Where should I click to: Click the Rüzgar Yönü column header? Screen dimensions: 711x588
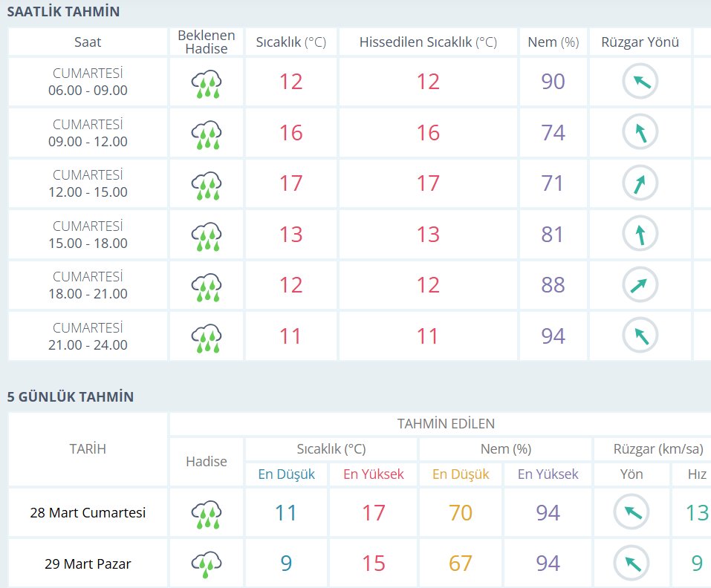click(640, 42)
